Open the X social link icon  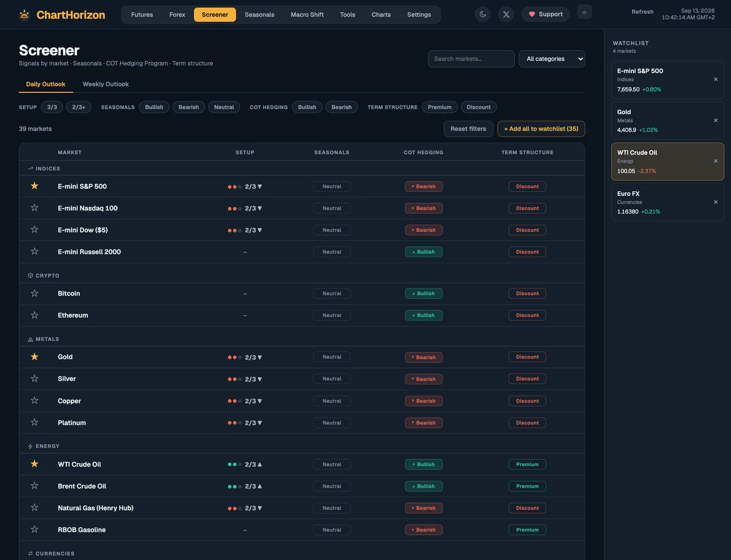[x=506, y=14]
